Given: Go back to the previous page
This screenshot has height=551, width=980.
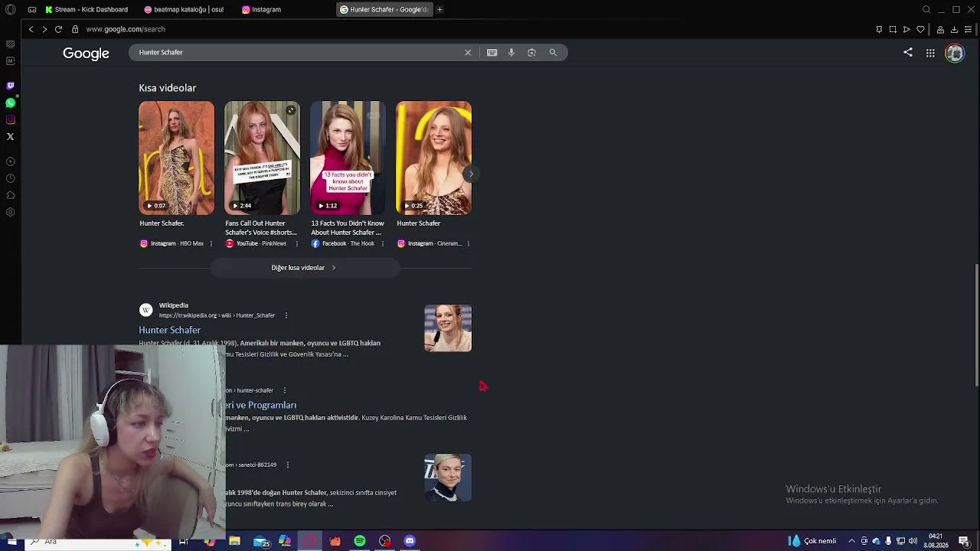Looking at the screenshot, I should pyautogui.click(x=31, y=29).
